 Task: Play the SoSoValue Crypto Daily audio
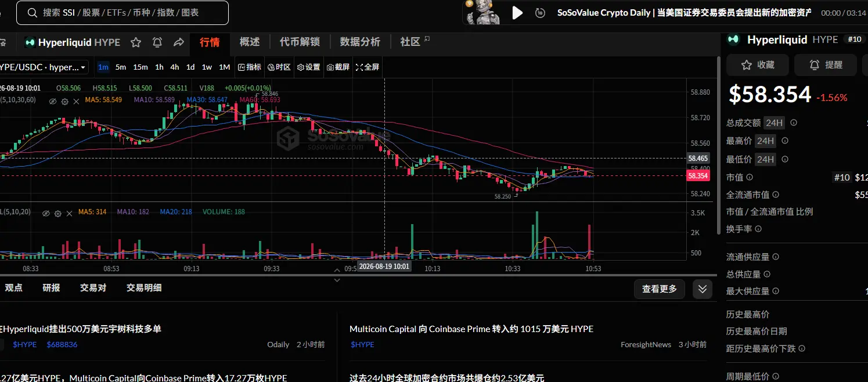(x=517, y=13)
